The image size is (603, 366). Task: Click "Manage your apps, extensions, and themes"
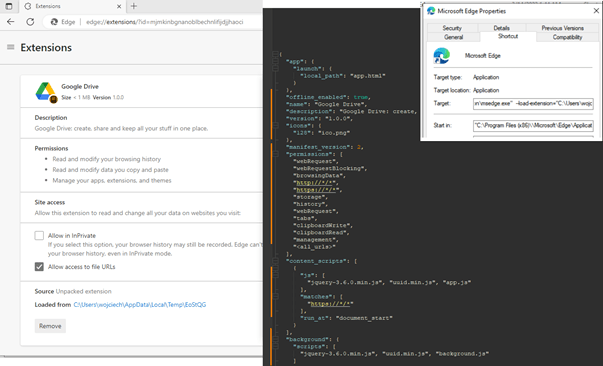(x=112, y=180)
